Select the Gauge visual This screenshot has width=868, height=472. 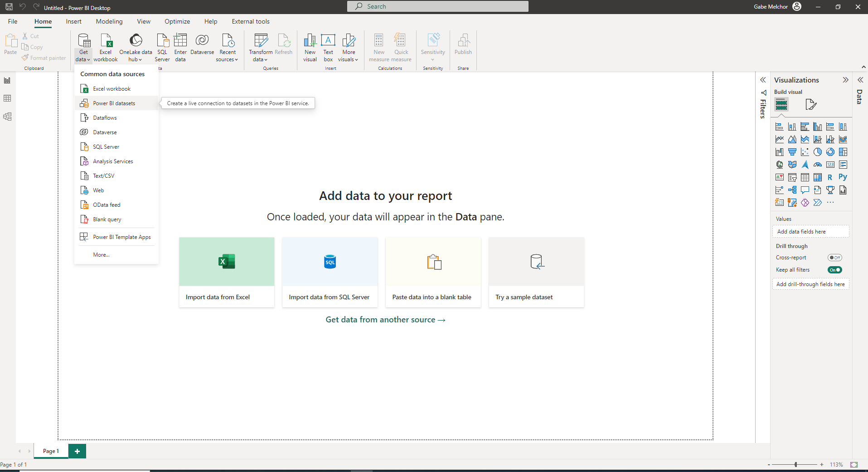pyautogui.click(x=817, y=165)
